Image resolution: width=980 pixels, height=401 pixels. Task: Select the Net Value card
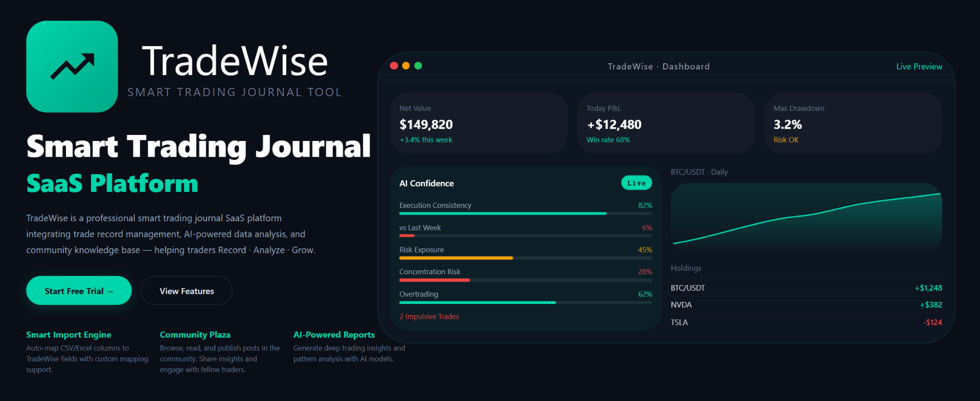click(479, 123)
